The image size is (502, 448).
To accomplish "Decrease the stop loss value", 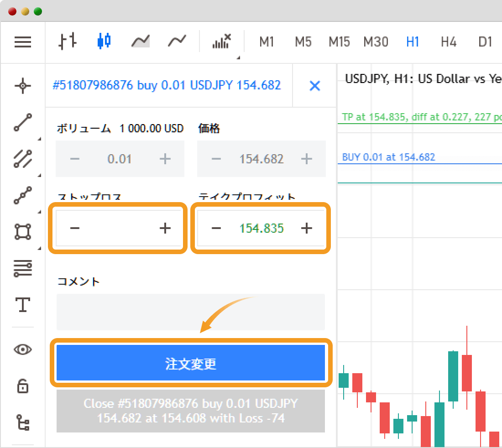I will click(x=74, y=228).
